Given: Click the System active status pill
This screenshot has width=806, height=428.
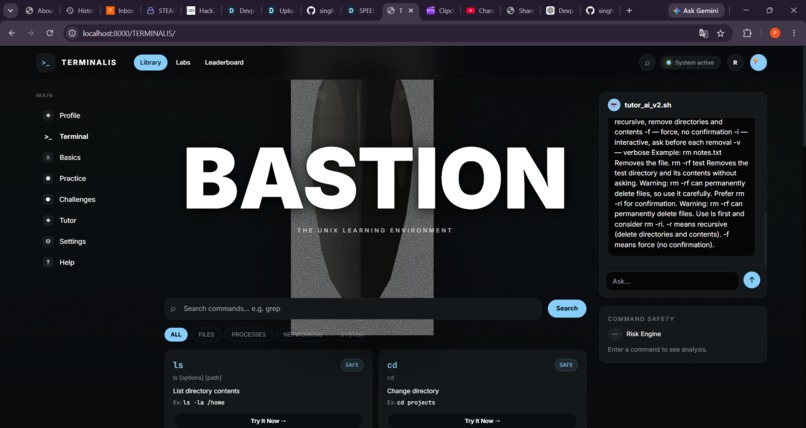Looking at the screenshot, I should (690, 63).
